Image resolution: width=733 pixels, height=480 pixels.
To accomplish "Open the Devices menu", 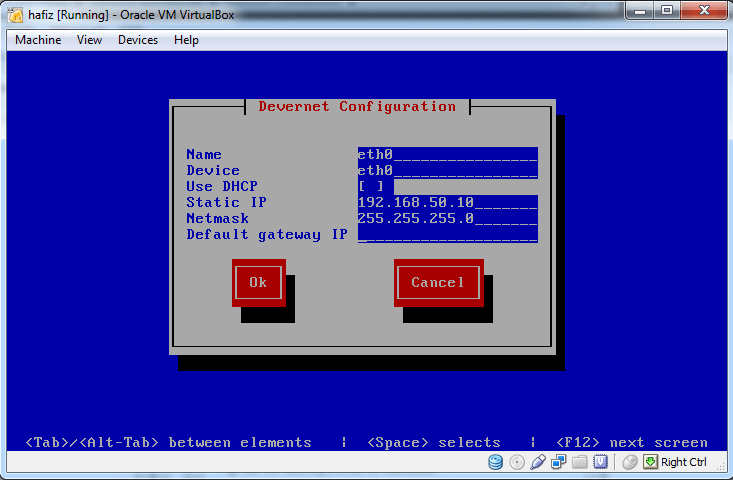I will 138,40.
